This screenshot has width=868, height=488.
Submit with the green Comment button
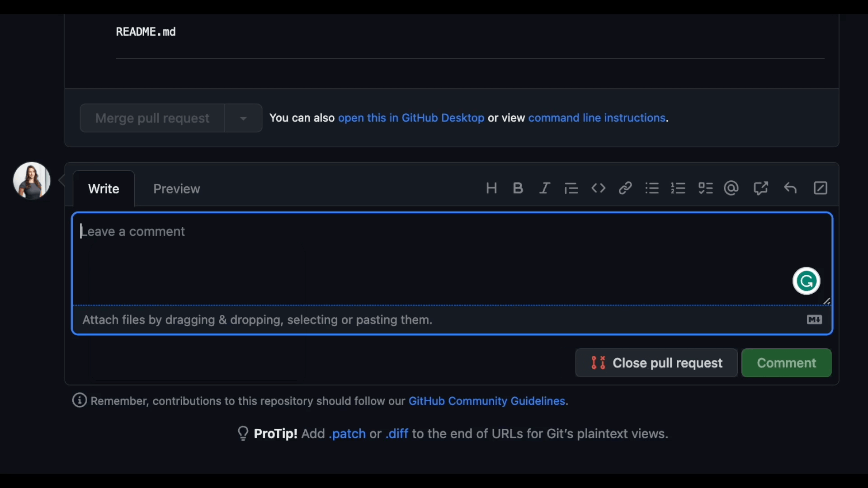[786, 363]
